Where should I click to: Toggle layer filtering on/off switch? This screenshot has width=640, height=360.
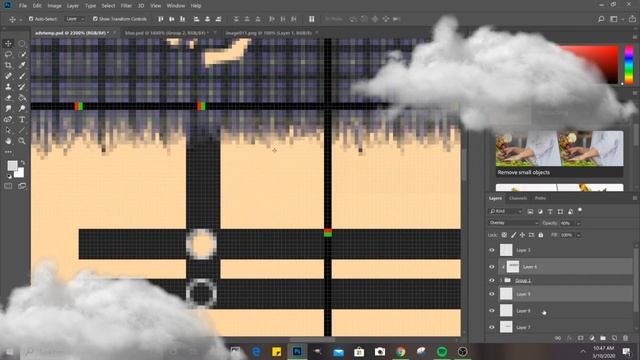click(580, 210)
